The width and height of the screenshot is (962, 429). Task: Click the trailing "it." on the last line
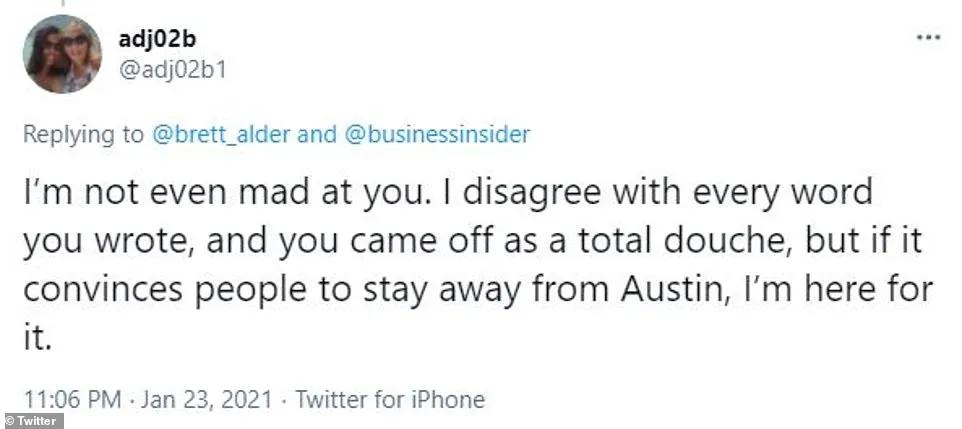pyautogui.click(x=37, y=340)
